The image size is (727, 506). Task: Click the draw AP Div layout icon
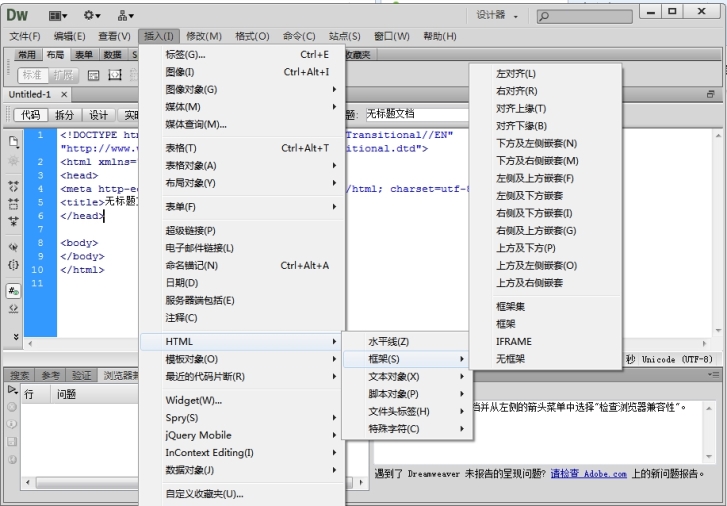point(115,74)
